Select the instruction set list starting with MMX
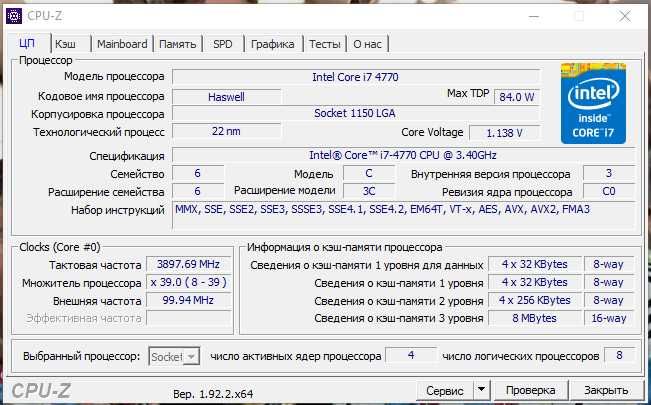The height and width of the screenshot is (405, 651). click(x=403, y=216)
